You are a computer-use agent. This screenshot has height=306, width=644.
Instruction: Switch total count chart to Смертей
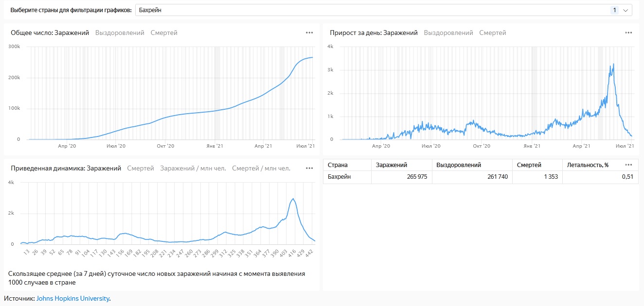coord(164,33)
